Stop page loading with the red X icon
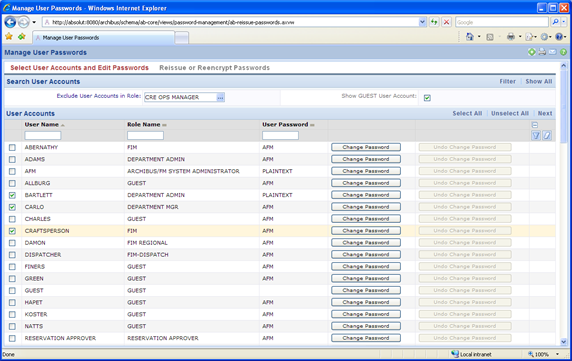The height and width of the screenshot is (361, 572). tap(446, 22)
